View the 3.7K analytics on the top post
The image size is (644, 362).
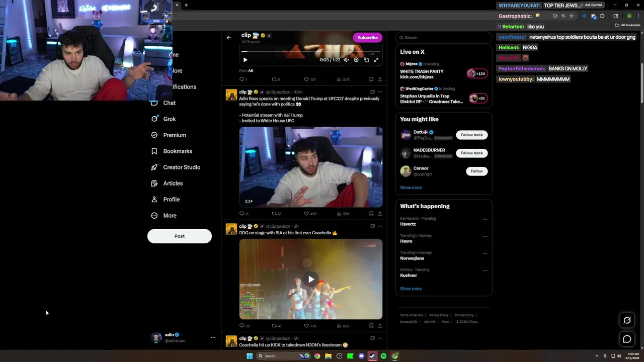(343, 79)
